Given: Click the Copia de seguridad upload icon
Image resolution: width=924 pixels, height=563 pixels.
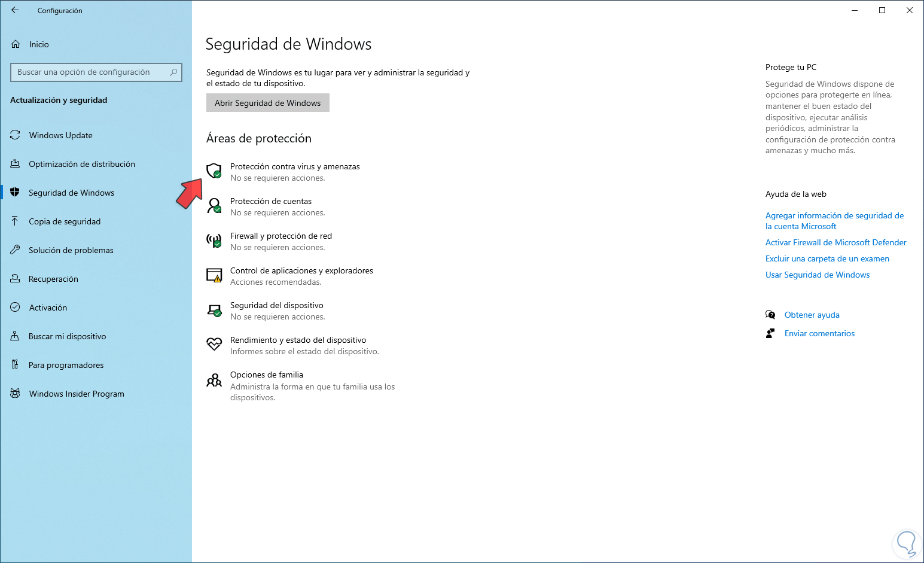Looking at the screenshot, I should coord(15,221).
